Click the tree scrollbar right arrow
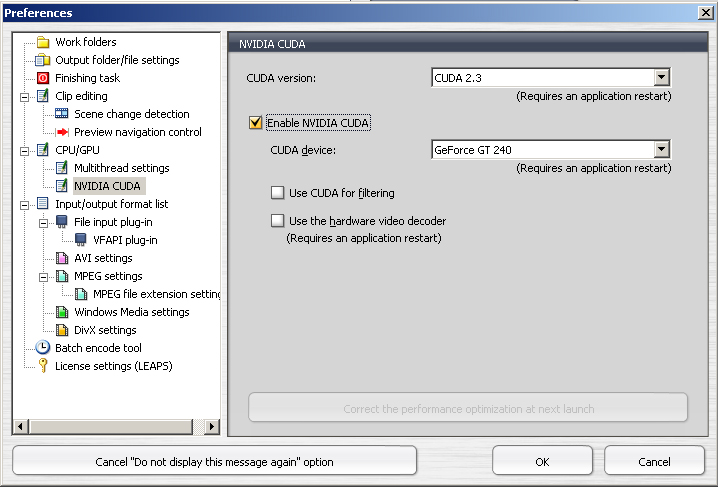This screenshot has width=718, height=487. tap(211, 427)
